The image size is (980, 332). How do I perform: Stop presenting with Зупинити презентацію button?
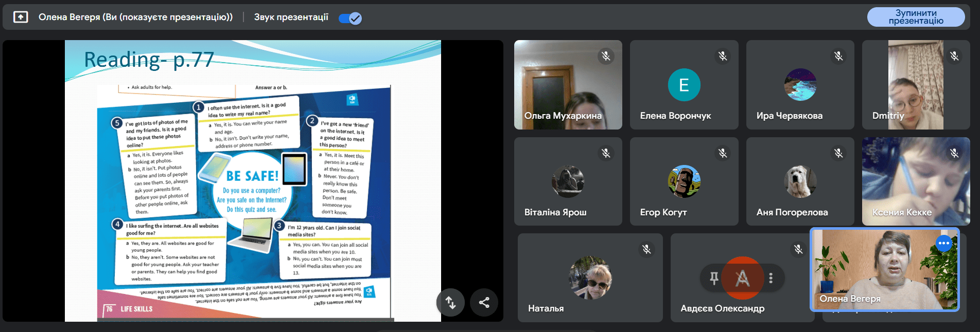tap(916, 17)
